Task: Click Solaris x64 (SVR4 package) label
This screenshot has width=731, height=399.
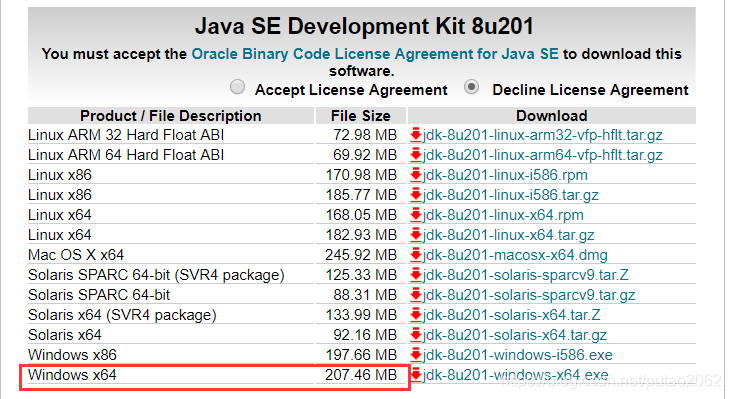Action: tap(122, 316)
